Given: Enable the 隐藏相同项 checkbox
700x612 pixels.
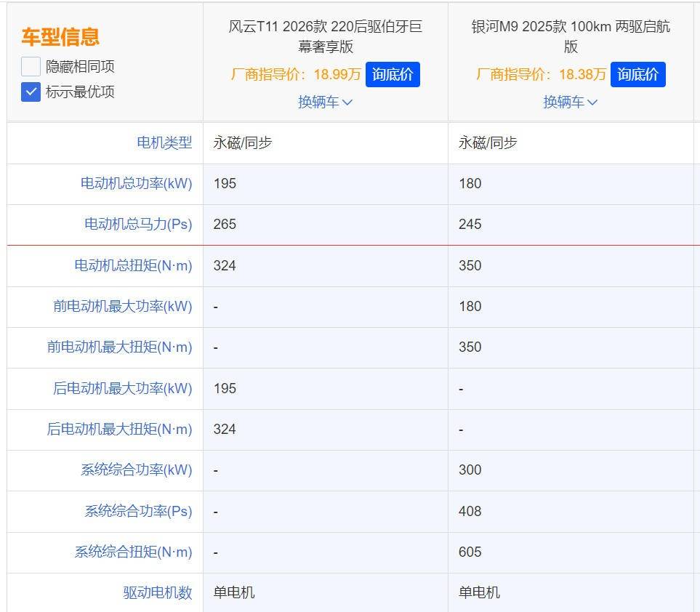Looking at the screenshot, I should [x=30, y=66].
